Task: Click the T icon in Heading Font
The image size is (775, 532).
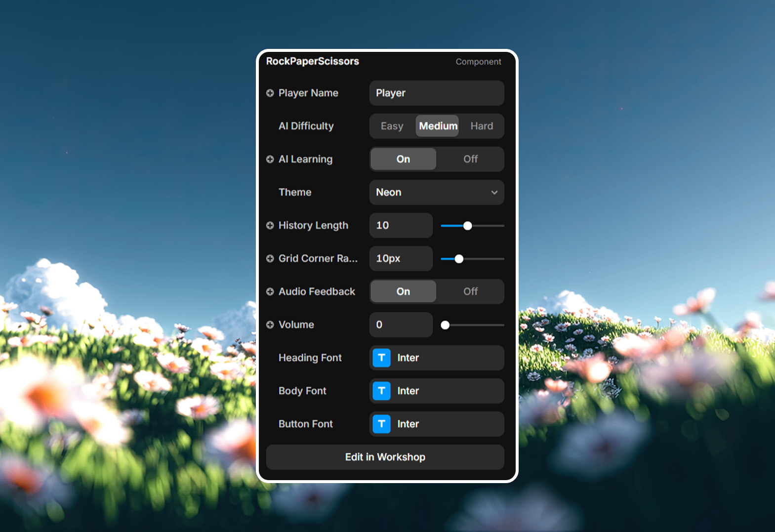Action: coord(381,358)
